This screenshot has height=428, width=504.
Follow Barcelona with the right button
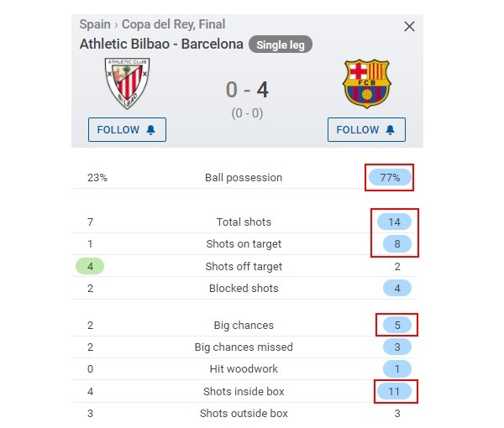point(366,130)
